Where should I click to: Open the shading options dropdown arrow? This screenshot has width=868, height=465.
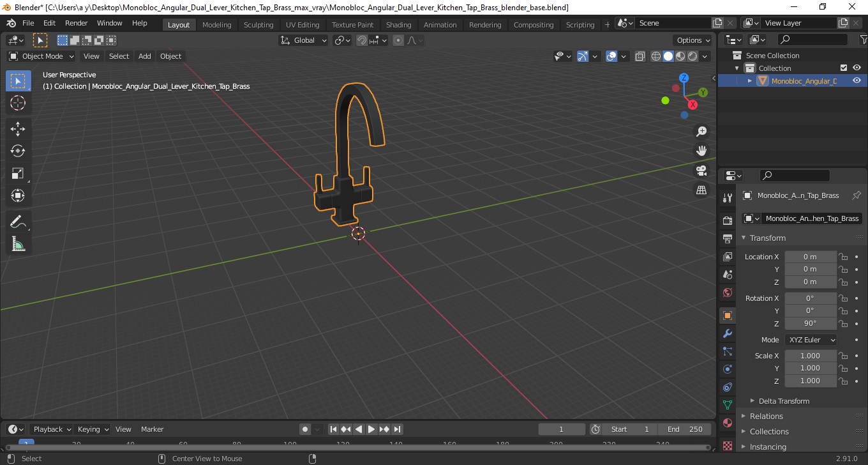[x=705, y=56]
